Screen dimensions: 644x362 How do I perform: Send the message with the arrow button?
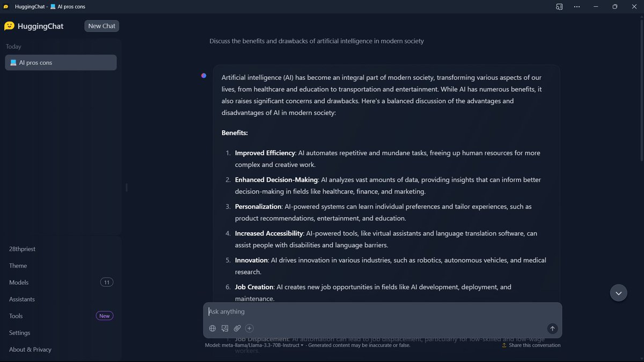(x=552, y=328)
